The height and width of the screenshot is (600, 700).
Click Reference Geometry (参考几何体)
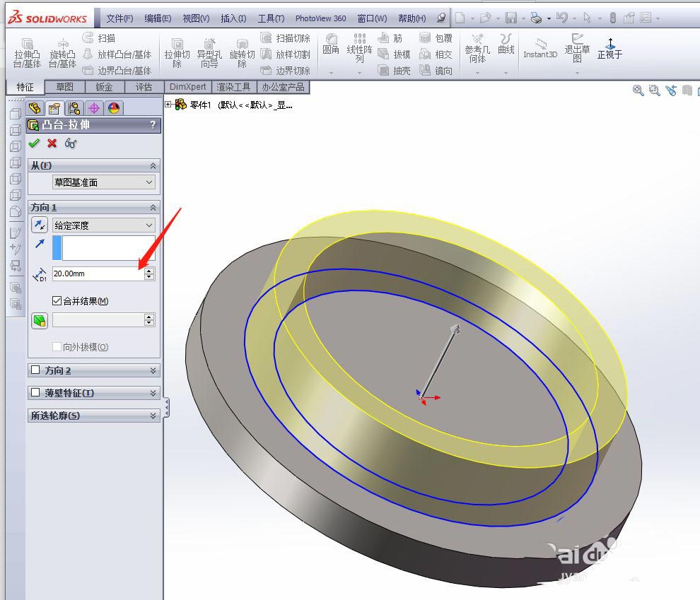click(x=477, y=48)
